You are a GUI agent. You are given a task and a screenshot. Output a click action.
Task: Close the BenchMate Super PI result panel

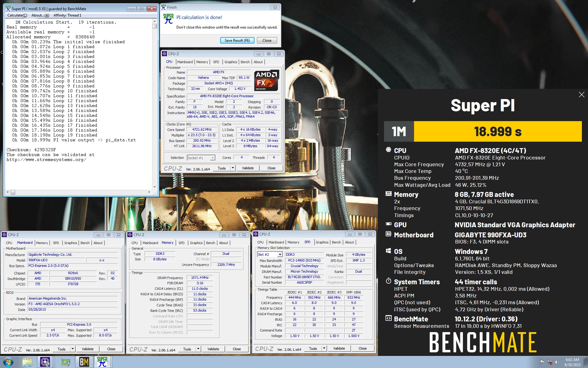582,95
